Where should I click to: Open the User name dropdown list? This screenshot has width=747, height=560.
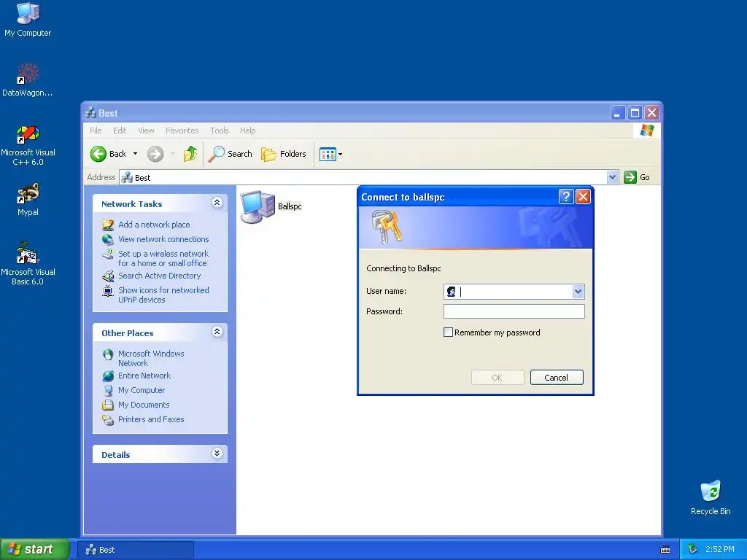(x=578, y=292)
